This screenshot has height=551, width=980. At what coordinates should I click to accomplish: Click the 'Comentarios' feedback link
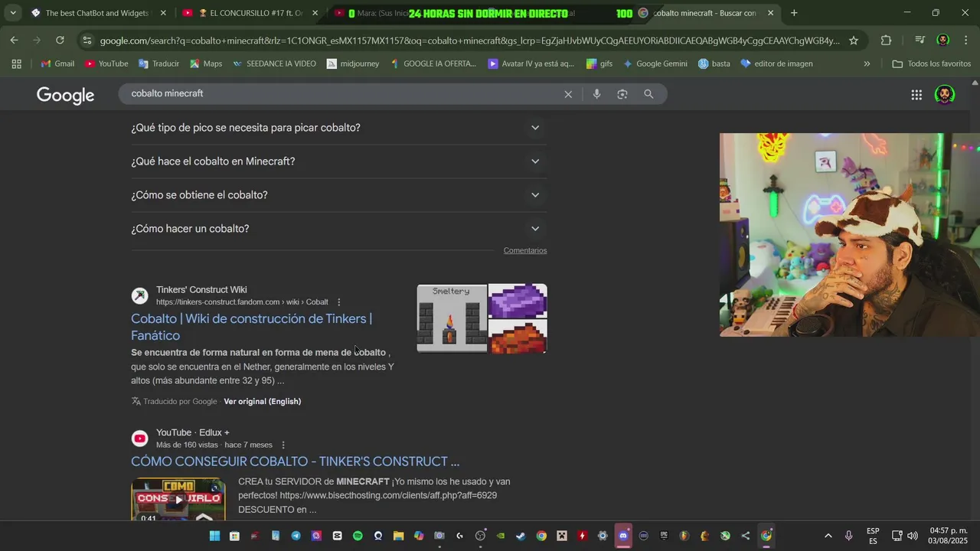click(x=525, y=251)
